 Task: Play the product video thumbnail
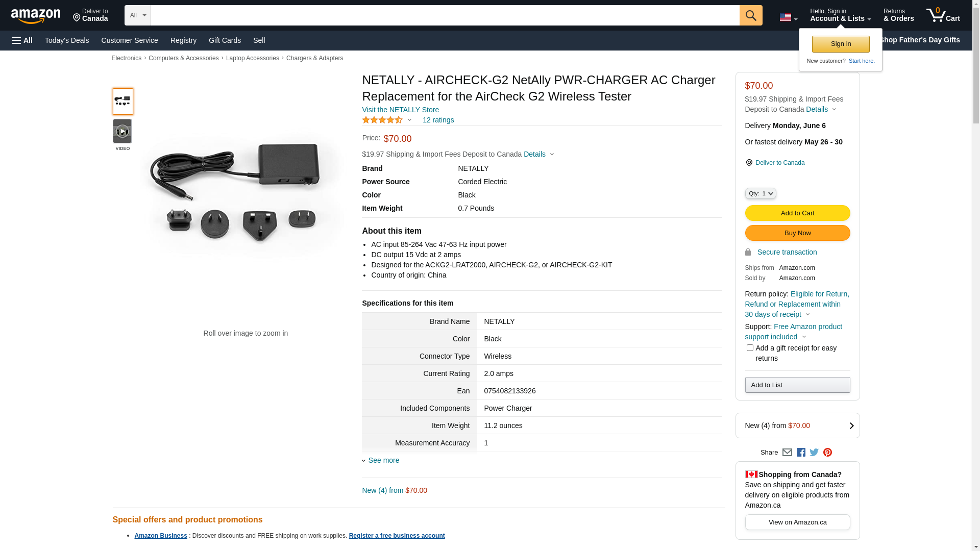click(122, 132)
